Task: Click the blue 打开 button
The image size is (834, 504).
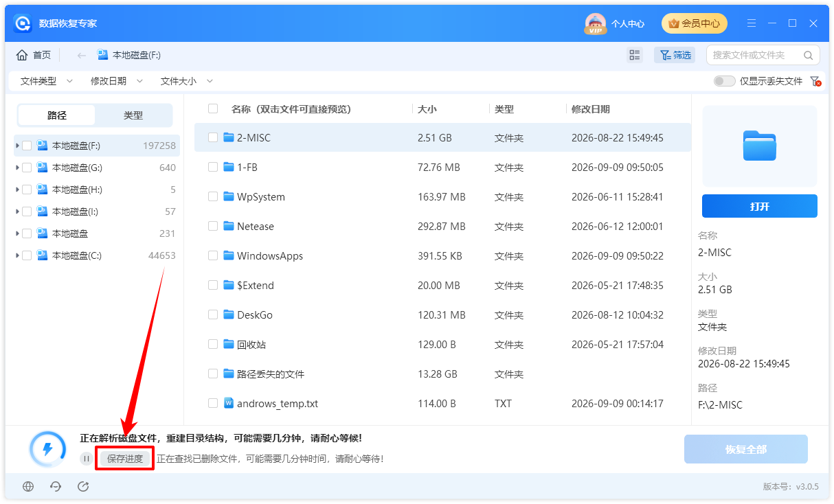Action: coord(760,206)
